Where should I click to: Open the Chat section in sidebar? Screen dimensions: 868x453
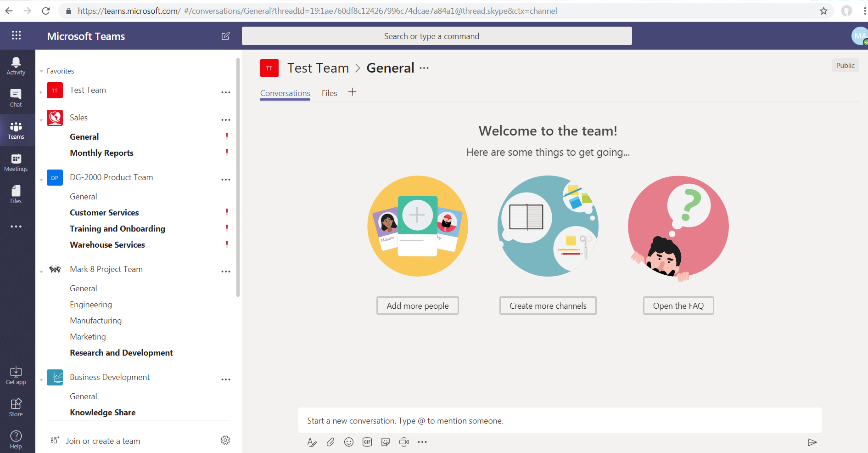click(x=16, y=98)
